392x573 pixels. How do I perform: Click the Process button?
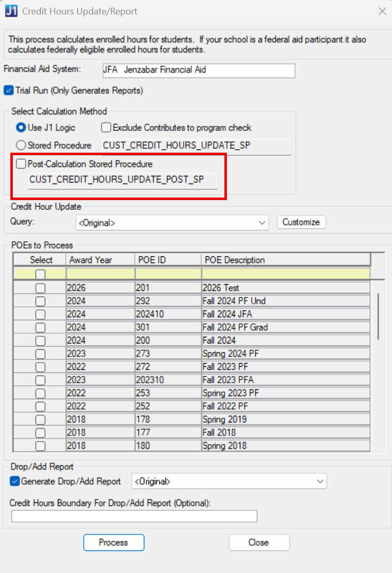pyautogui.click(x=113, y=543)
